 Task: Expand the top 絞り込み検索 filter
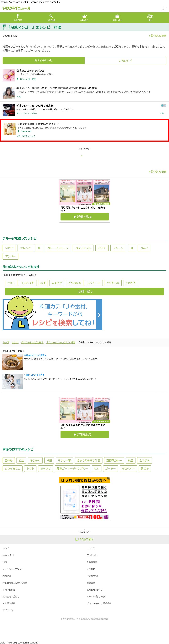(157, 36)
